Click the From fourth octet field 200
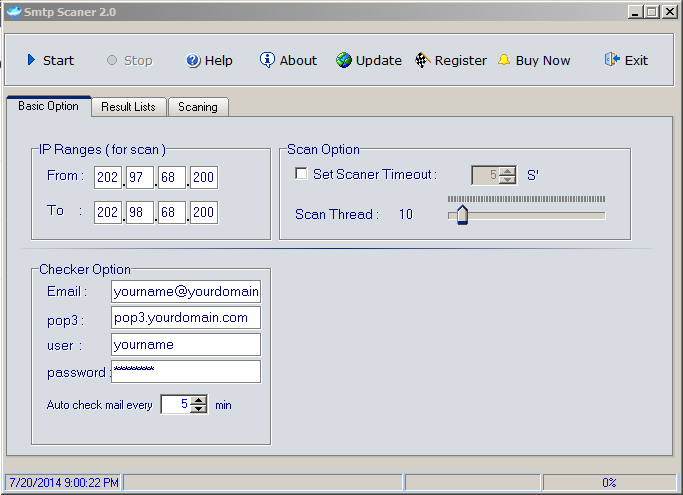 pyautogui.click(x=204, y=177)
